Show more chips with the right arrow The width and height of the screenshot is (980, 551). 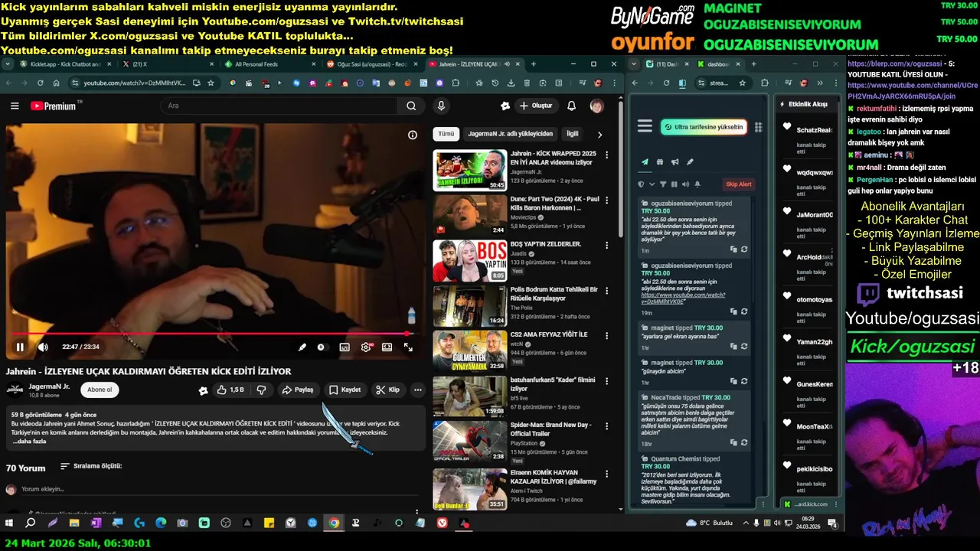coord(599,135)
